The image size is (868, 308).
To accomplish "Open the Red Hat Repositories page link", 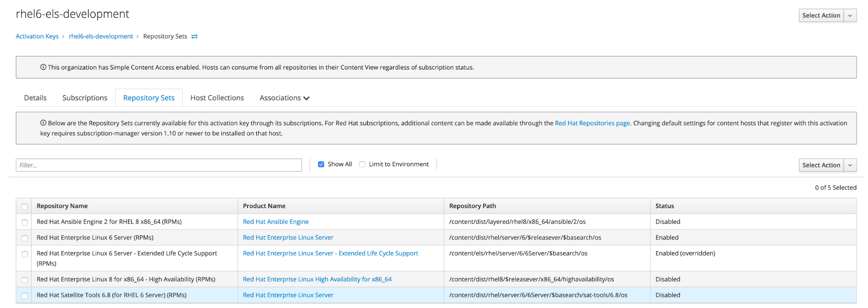I will pos(592,123).
